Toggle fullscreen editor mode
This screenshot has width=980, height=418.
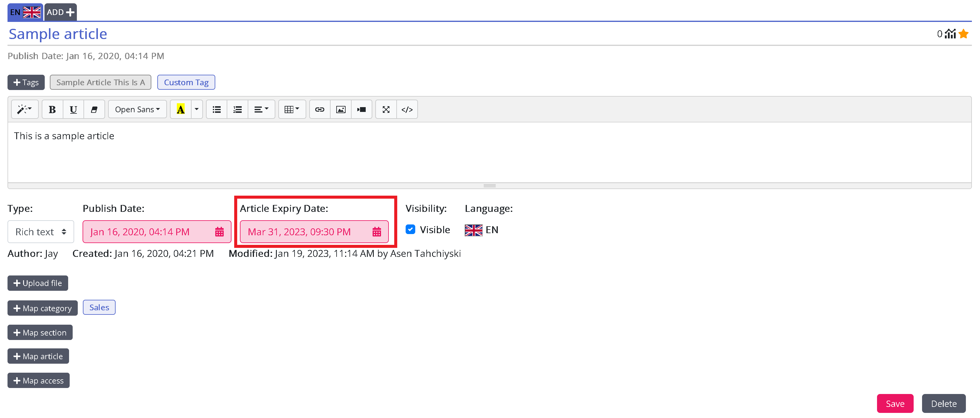(386, 110)
